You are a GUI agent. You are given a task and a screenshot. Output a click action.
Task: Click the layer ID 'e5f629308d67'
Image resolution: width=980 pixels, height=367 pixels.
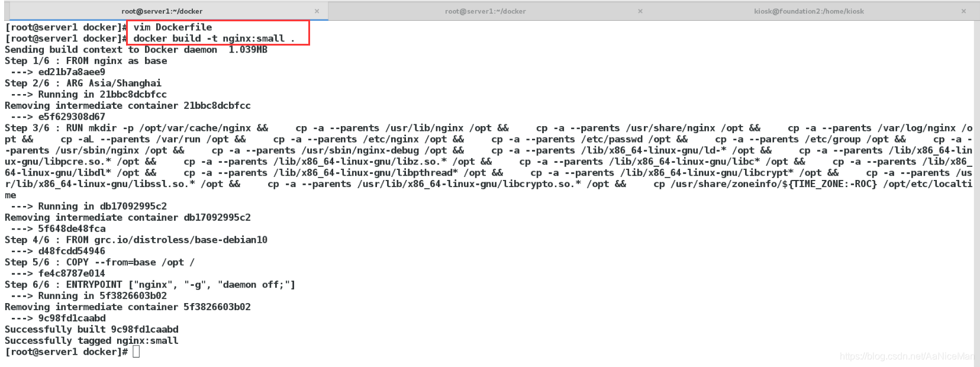pos(72,117)
